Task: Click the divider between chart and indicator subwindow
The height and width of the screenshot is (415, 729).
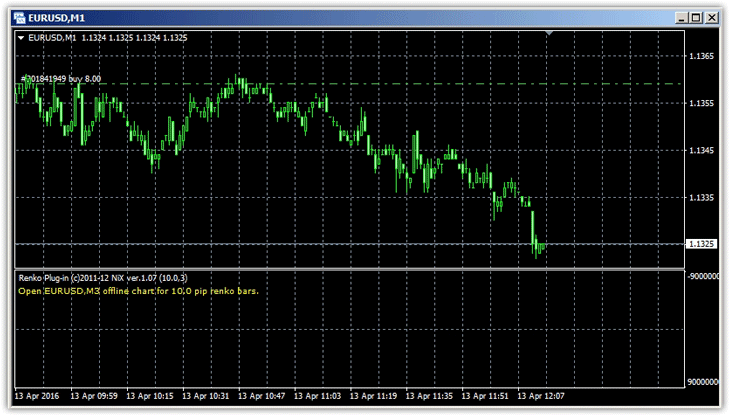Action: [x=350, y=268]
